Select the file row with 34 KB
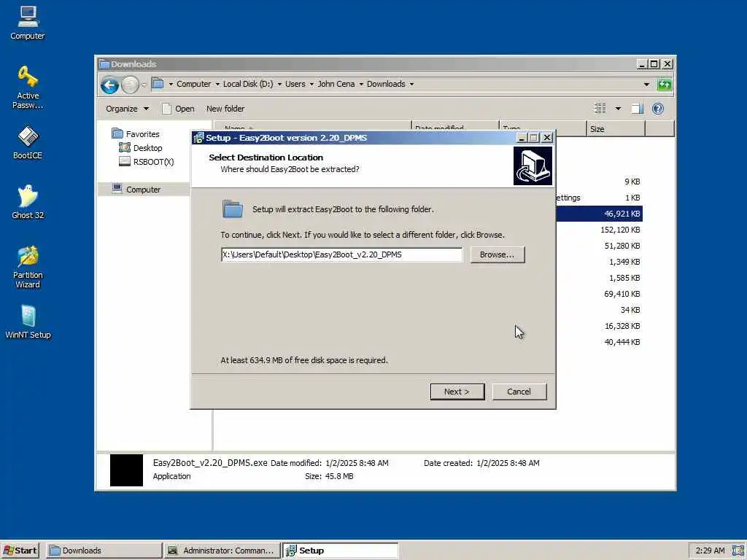 [600, 310]
